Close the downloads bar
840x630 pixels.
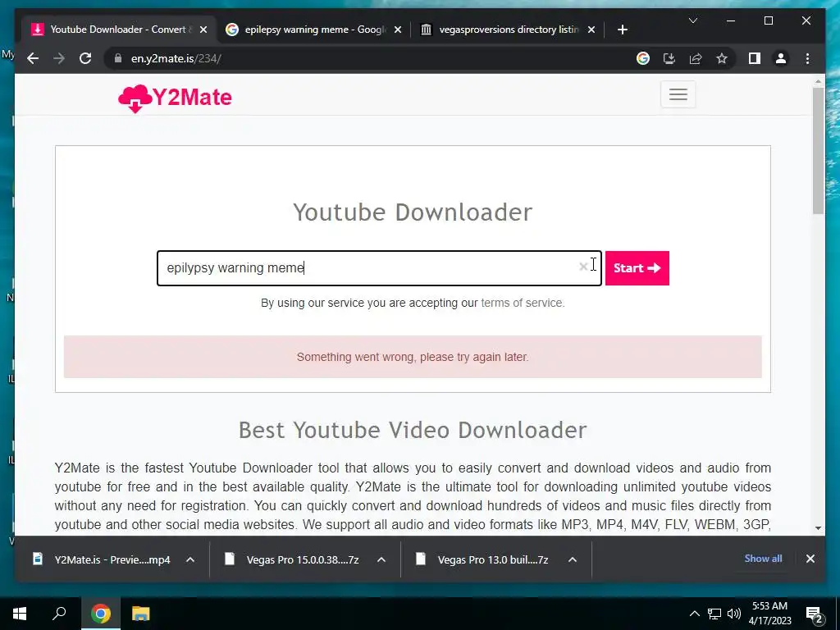810,559
